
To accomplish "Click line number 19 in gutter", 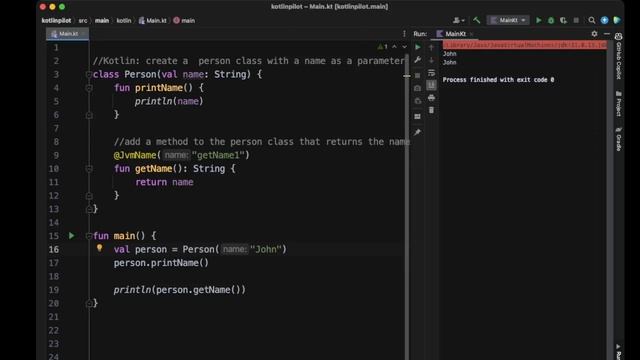I will (x=54, y=290).
